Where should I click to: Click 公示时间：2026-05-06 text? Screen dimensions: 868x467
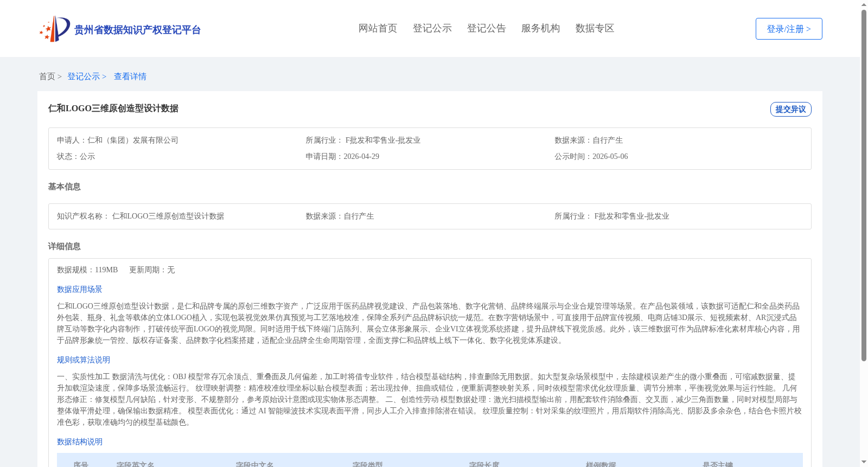591,156
